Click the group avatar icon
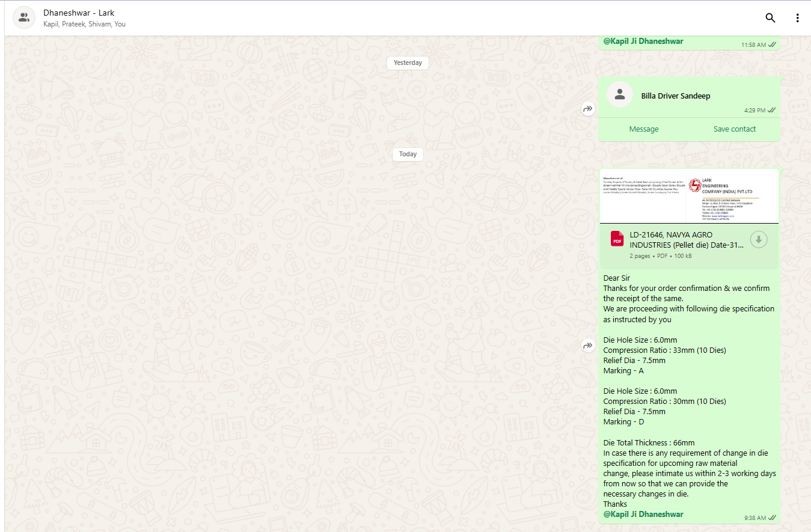Image resolution: width=811 pixels, height=532 pixels. pos(24,18)
